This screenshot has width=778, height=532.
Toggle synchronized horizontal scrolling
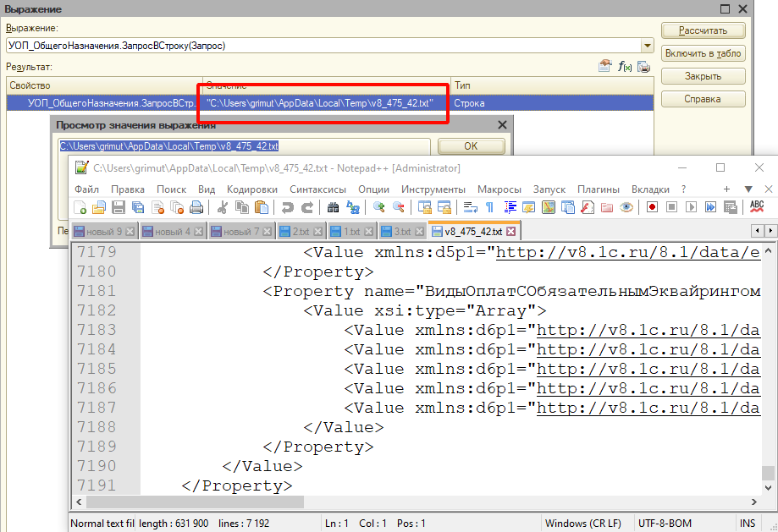(444, 206)
